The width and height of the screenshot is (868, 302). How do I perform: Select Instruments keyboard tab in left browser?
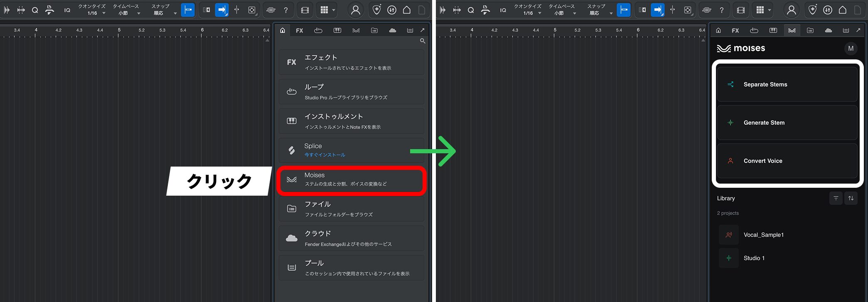(337, 30)
